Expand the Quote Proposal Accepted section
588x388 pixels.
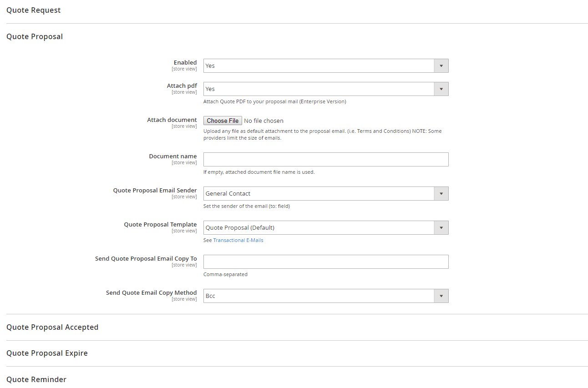click(52, 327)
